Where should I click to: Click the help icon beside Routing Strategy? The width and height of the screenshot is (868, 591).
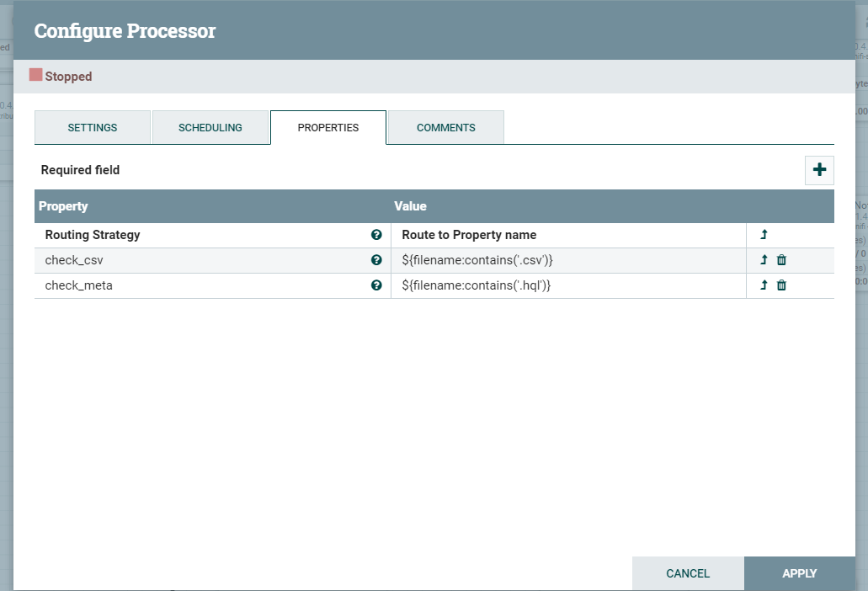pos(376,235)
